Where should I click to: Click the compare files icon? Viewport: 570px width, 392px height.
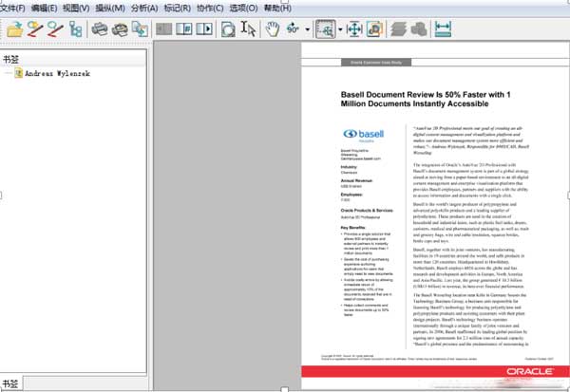pyautogui.click(x=140, y=29)
